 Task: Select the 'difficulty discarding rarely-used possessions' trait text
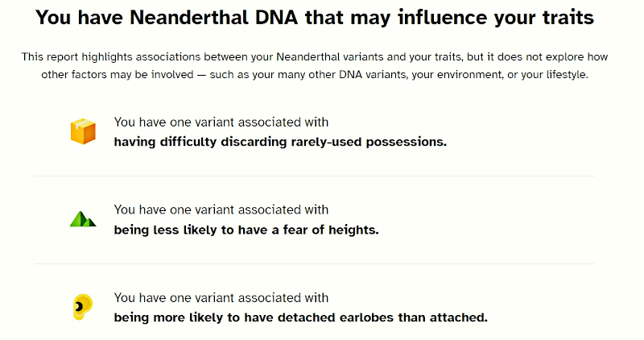pyautogui.click(x=280, y=142)
